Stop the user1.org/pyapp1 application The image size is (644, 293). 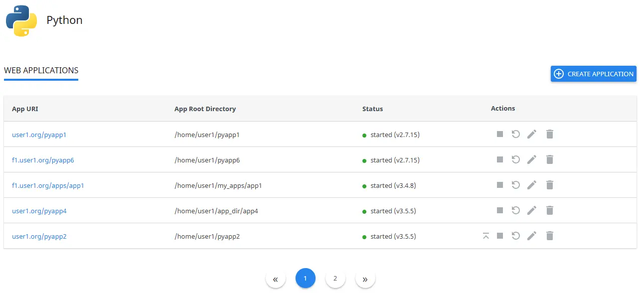[x=500, y=134]
